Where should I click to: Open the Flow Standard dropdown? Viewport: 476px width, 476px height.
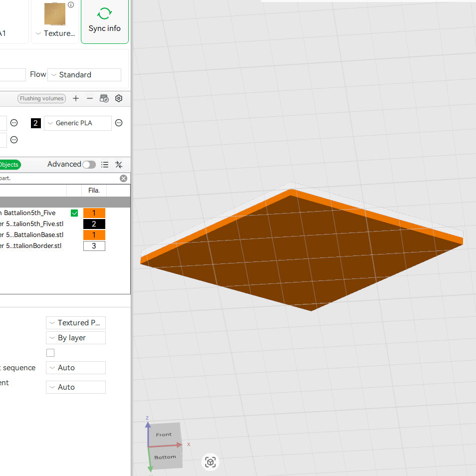[84, 74]
